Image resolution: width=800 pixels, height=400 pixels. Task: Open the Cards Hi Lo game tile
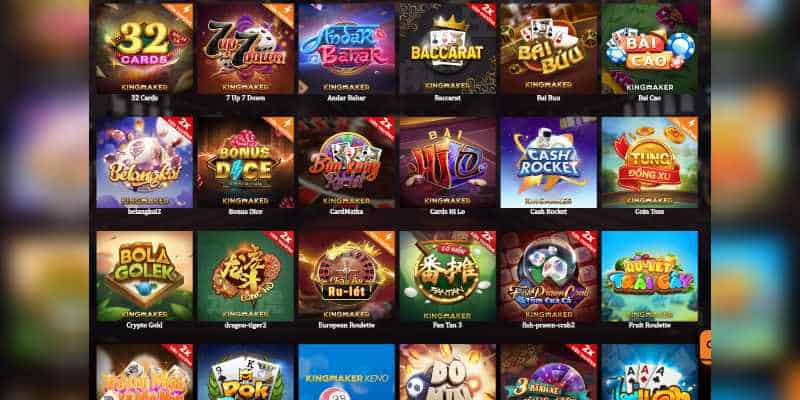click(x=447, y=162)
